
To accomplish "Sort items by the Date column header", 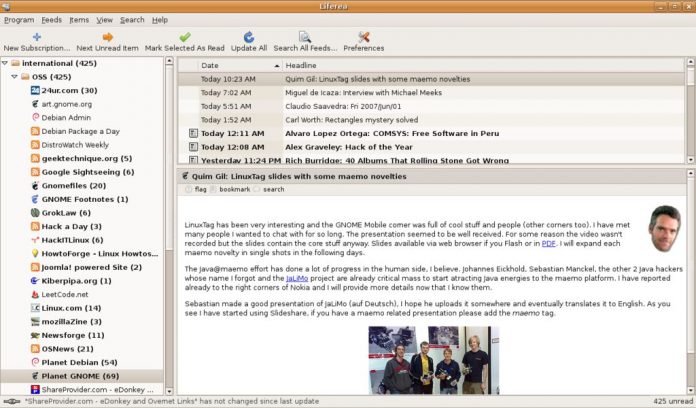I will point(240,65).
